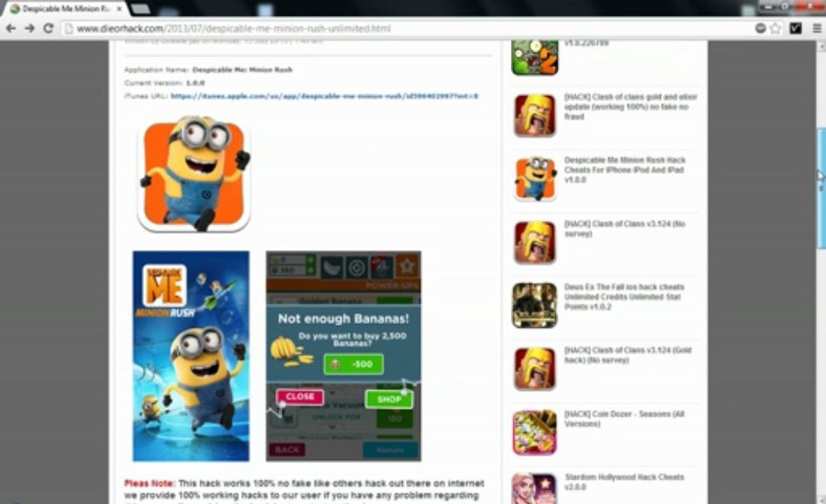Click the Coin Dozer Seasons thumbnail

pyautogui.click(x=535, y=433)
